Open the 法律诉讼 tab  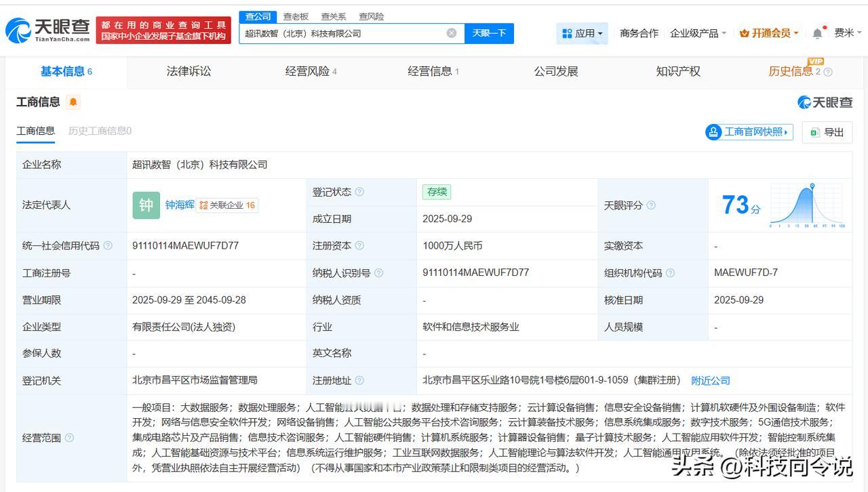point(189,72)
